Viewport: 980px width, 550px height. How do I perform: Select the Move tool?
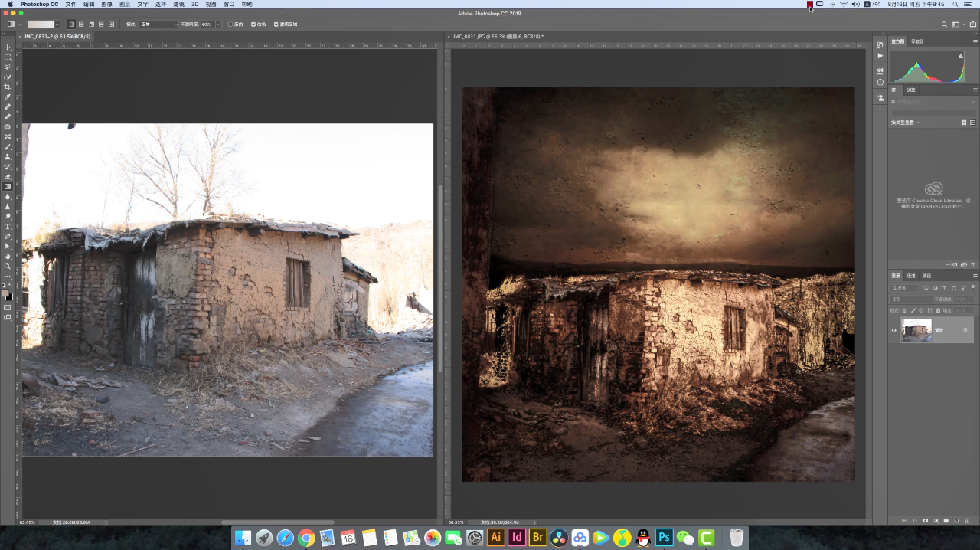tap(8, 47)
